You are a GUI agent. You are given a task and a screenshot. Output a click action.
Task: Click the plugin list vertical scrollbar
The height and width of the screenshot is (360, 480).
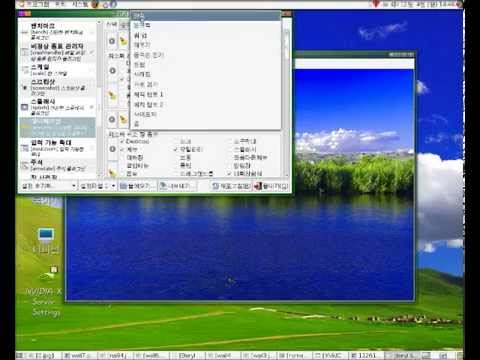coord(99,98)
